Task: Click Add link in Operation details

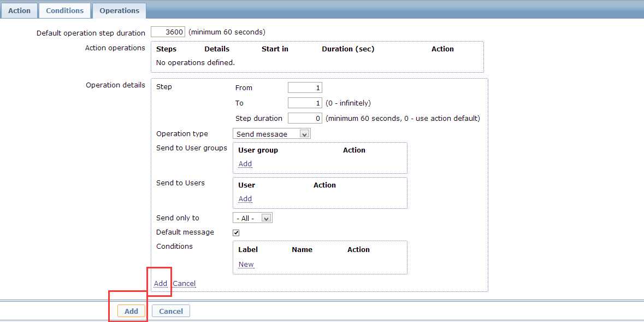Action: 161,283
